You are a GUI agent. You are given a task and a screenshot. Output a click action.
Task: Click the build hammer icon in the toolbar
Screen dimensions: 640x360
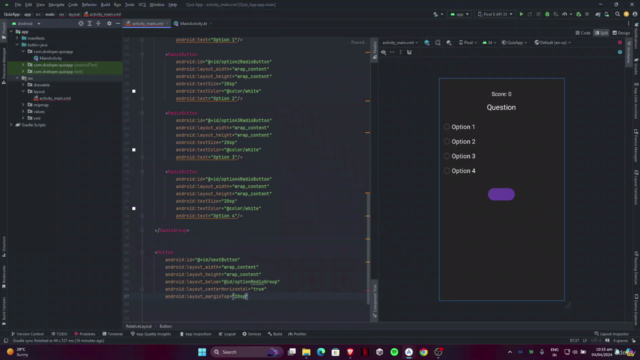point(436,14)
